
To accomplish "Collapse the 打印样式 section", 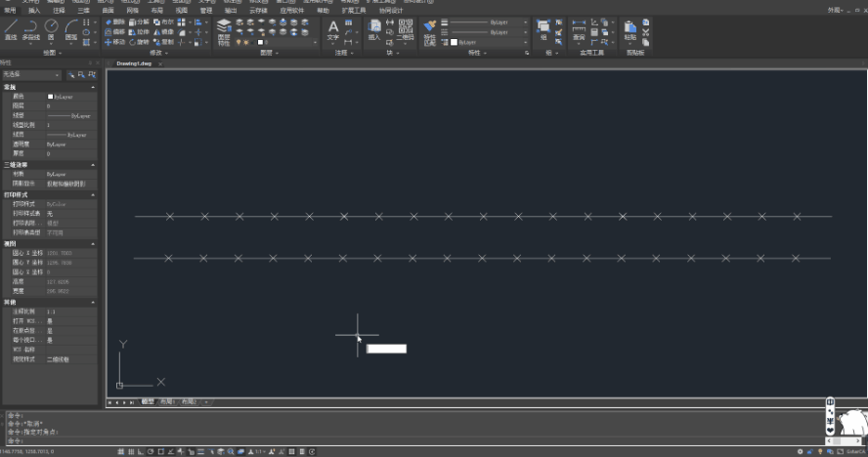I will [93, 194].
